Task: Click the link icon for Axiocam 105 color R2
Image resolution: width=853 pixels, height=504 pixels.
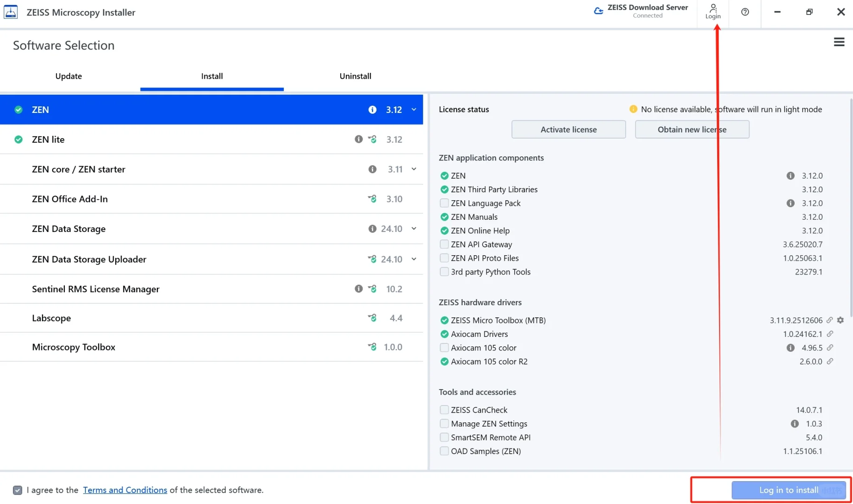Action: pos(830,361)
